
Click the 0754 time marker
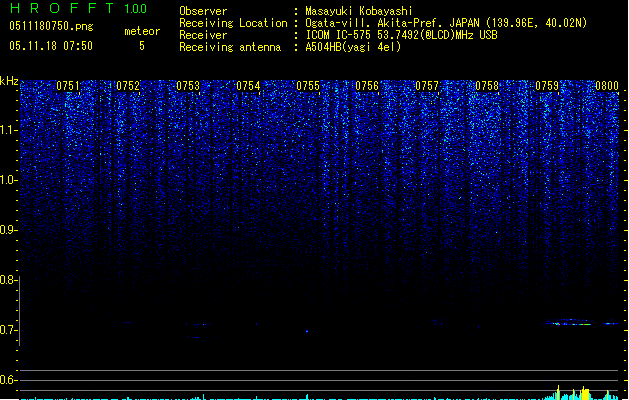(248, 86)
